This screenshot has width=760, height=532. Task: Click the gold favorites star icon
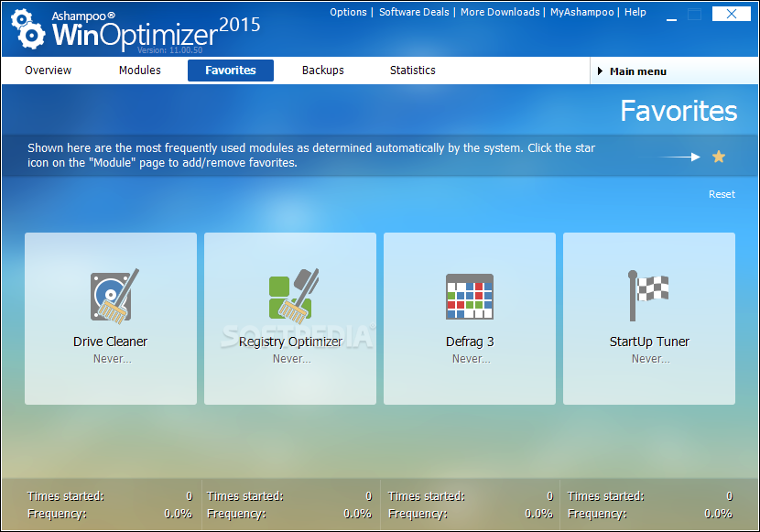pos(718,157)
